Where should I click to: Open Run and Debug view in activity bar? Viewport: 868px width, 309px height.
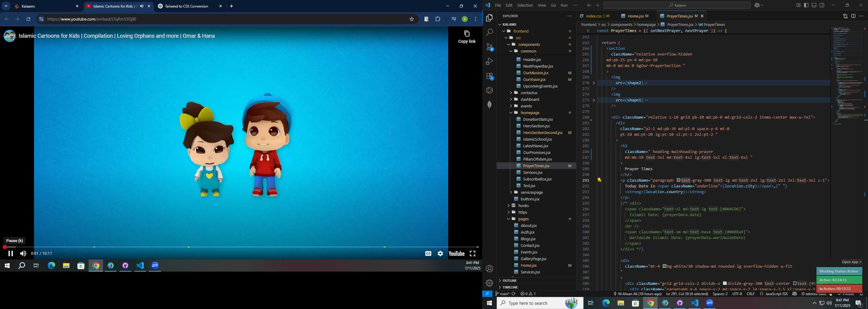[489, 61]
